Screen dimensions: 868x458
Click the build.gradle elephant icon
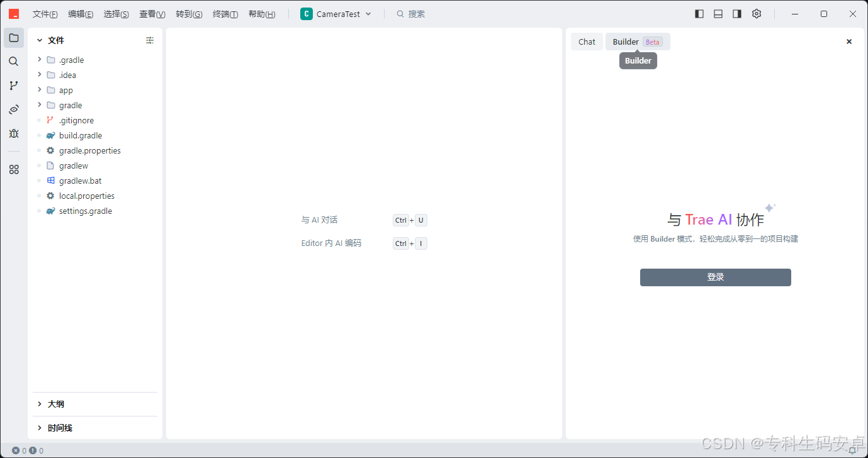point(50,135)
